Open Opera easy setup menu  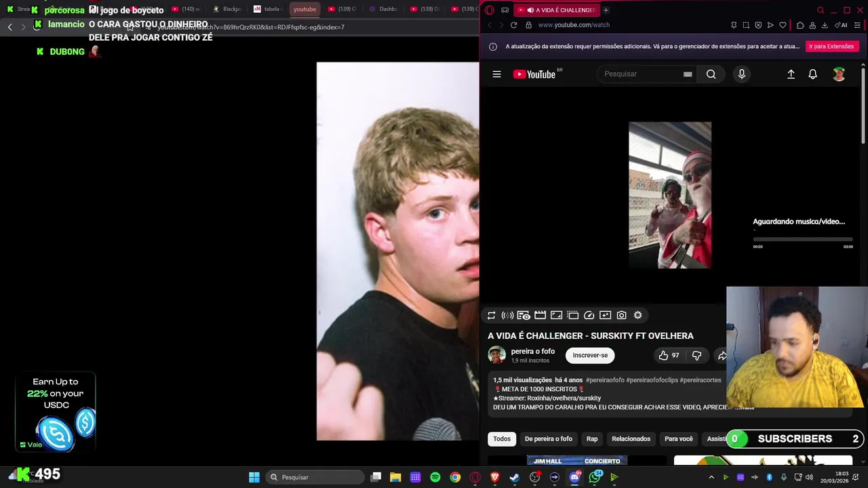857,25
